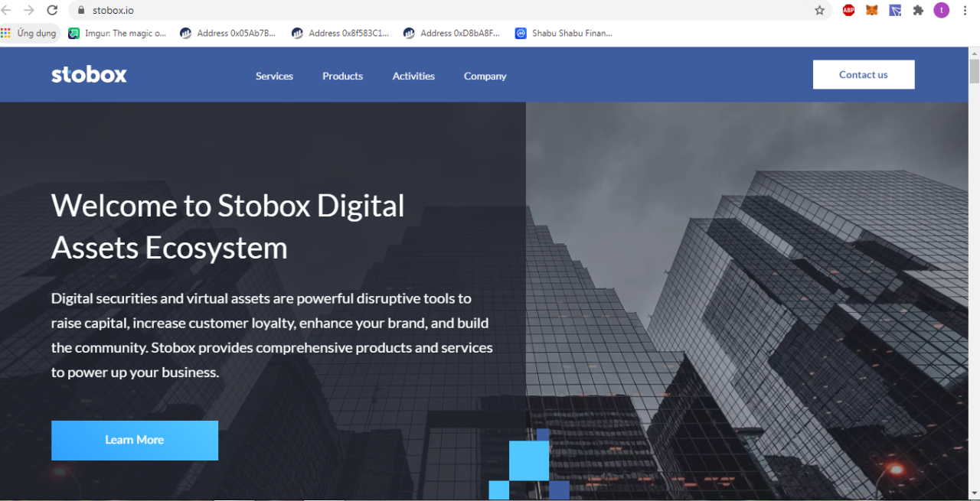Open the purple profile avatar
The image size is (980, 501).
click(942, 10)
